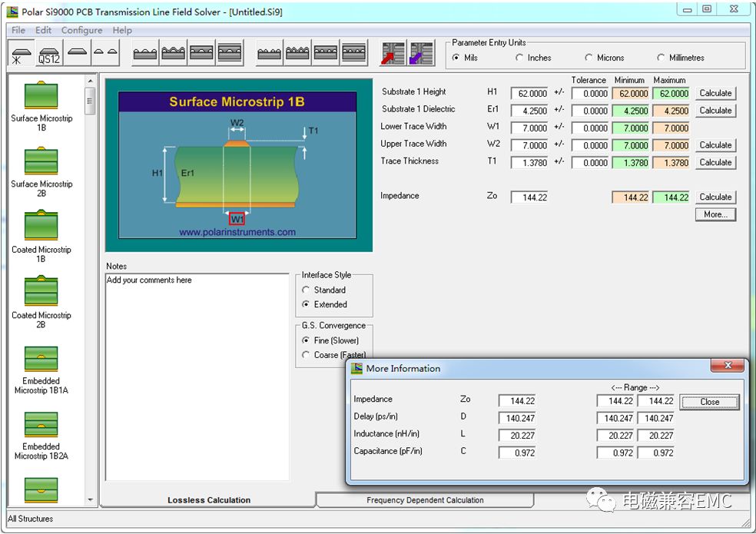Switch to Frequency Dependent Calculation tab

point(425,500)
